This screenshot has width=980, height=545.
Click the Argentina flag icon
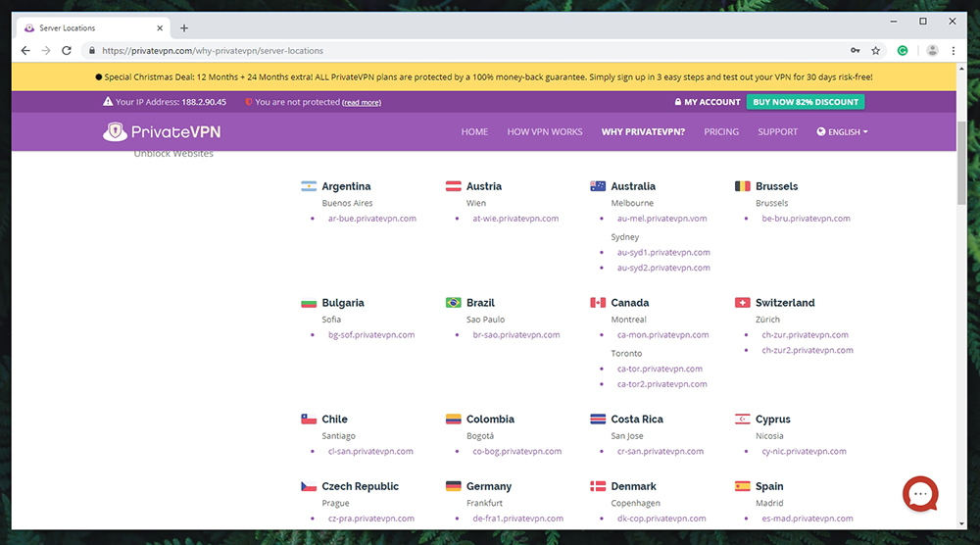(x=309, y=186)
